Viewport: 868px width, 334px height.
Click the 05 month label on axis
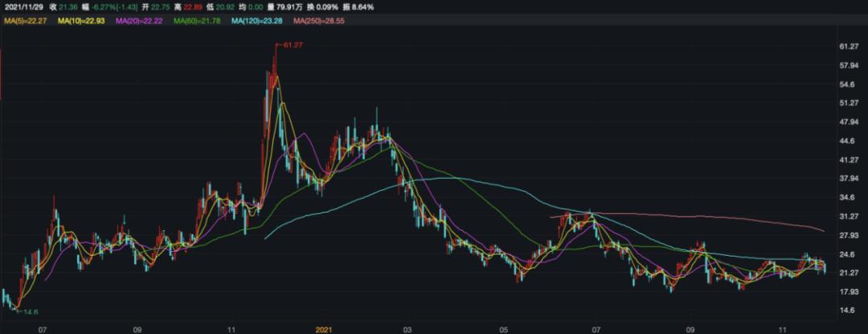pyautogui.click(x=503, y=329)
